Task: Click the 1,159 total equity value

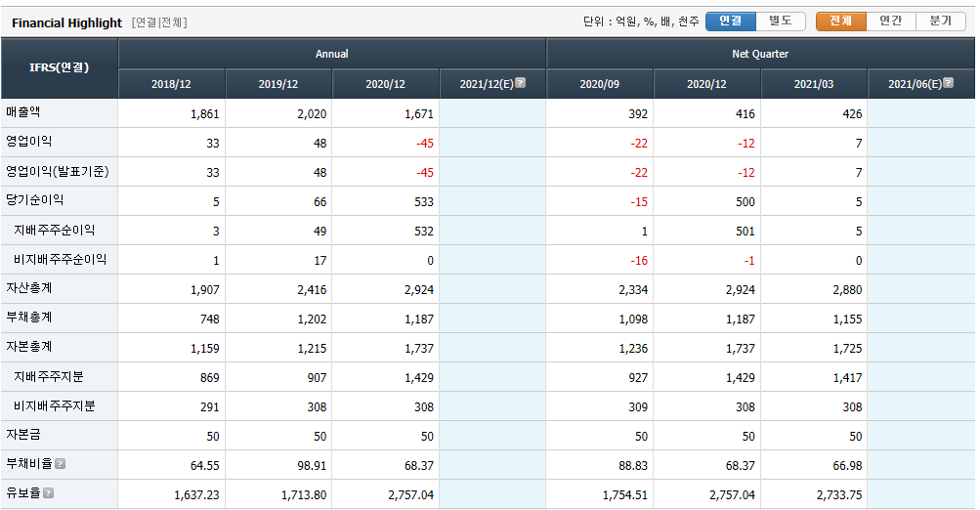Action: 205,349
